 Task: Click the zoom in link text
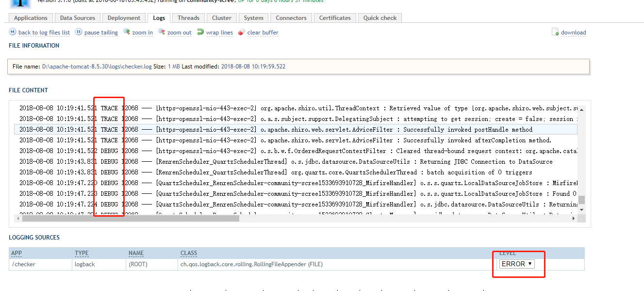click(143, 33)
